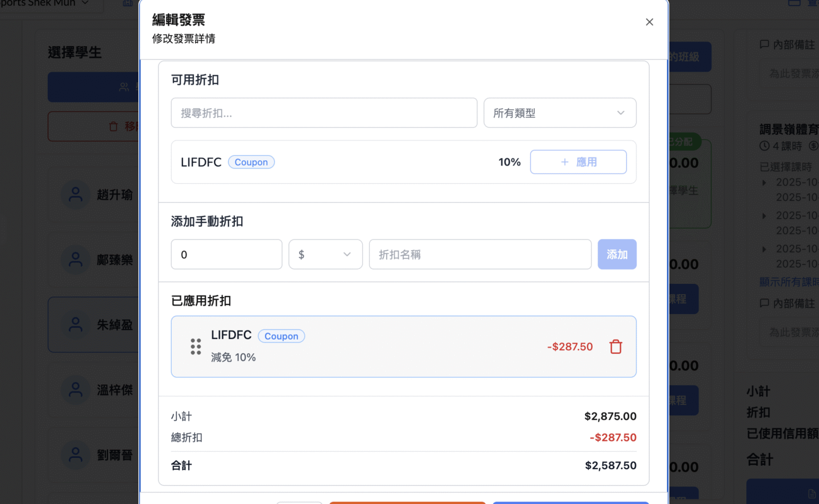Expand the first 2025-10 selected lesson entry
819x504 pixels.
pos(764,183)
